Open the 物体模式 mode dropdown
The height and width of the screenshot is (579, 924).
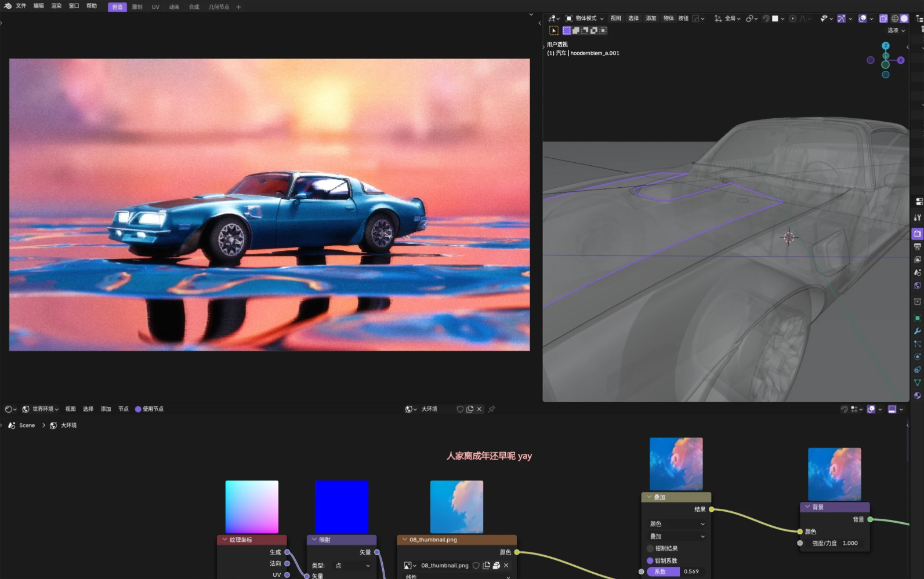pos(585,19)
